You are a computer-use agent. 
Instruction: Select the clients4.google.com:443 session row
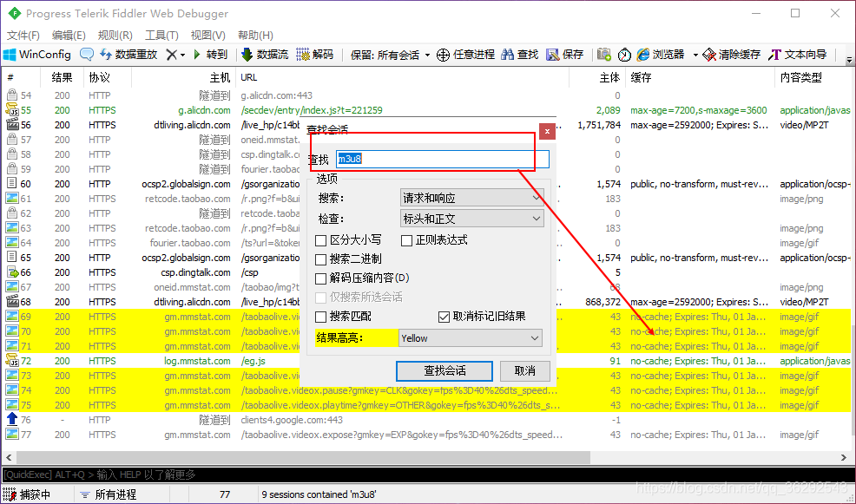[427, 420]
